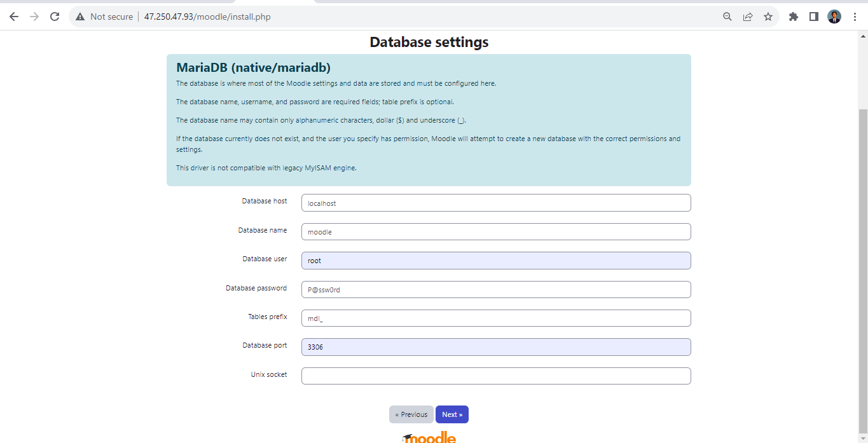Click the browser forward arrow
Image resolution: width=868 pixels, height=443 pixels.
34,17
